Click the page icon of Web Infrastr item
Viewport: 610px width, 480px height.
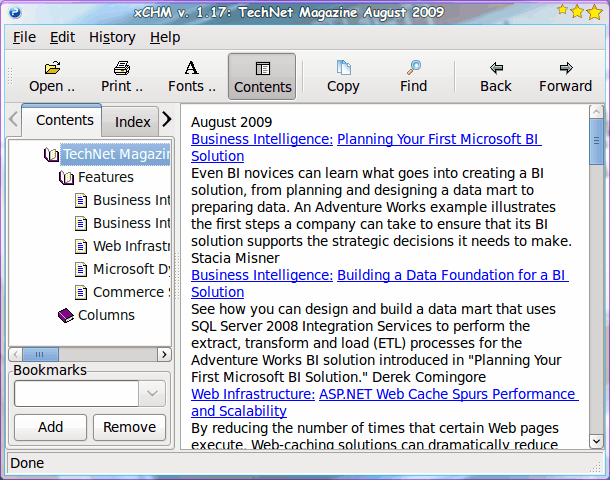point(81,247)
